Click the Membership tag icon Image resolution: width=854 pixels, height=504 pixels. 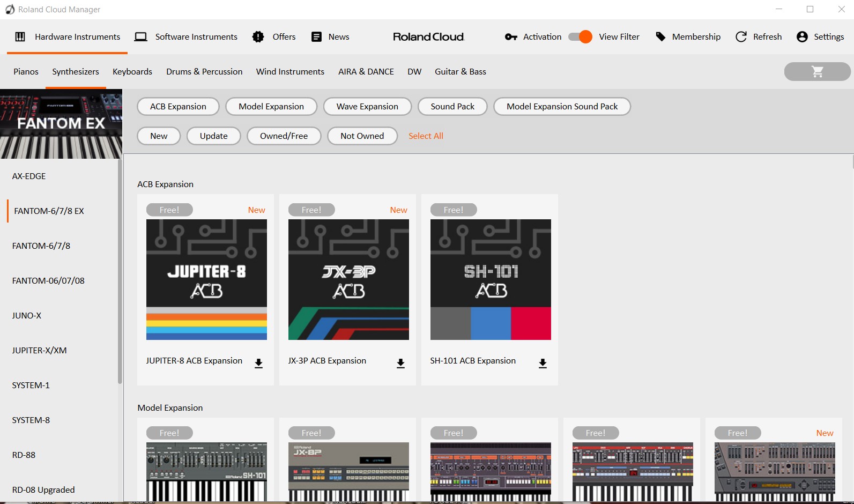(x=660, y=36)
